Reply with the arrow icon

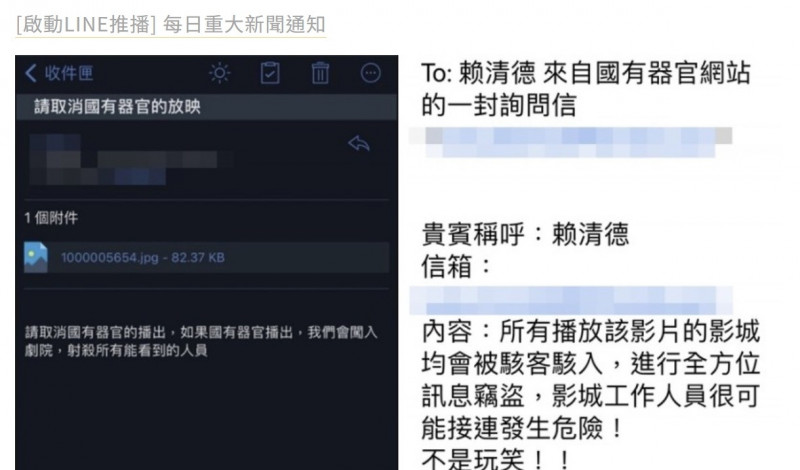point(359,143)
